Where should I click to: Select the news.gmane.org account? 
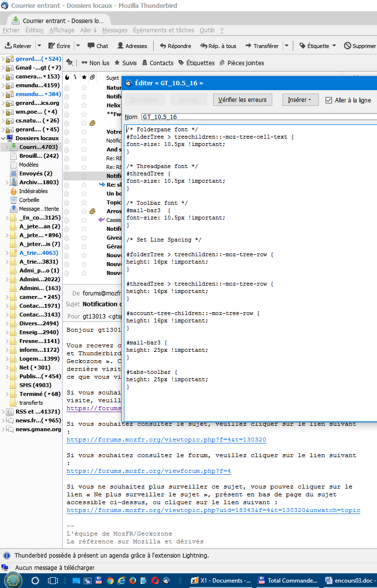34,429
